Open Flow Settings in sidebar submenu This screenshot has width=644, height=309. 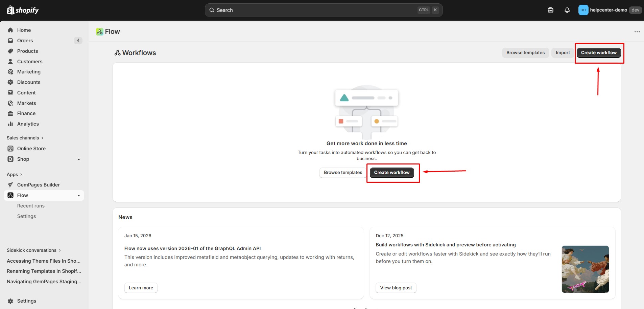point(26,216)
